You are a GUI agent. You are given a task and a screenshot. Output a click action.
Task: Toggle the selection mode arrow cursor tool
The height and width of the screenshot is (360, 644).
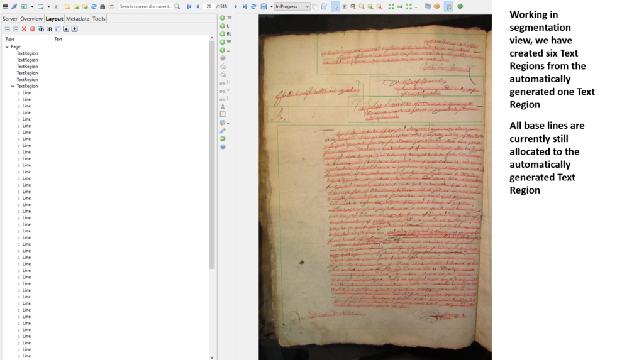(x=335, y=7)
